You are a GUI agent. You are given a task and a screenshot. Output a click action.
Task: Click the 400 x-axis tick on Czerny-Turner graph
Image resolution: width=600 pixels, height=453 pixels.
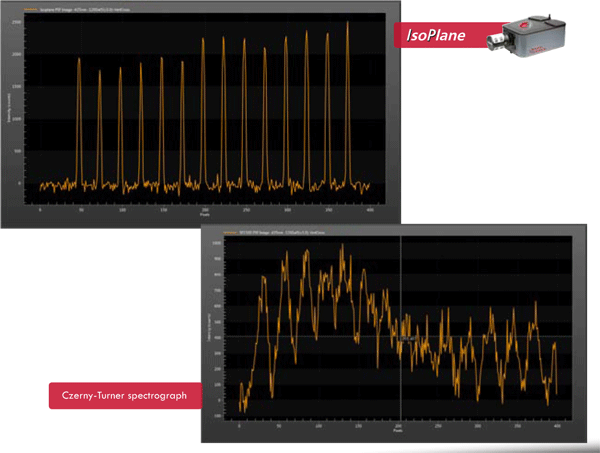click(x=557, y=425)
